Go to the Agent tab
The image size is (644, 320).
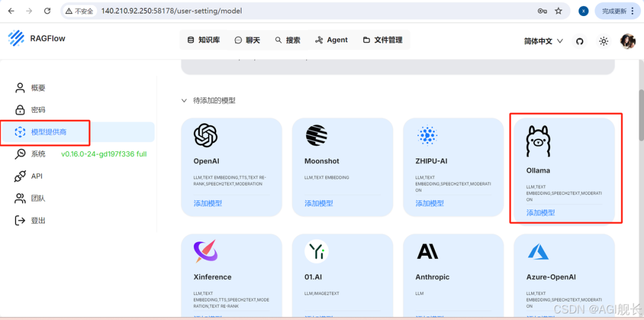[332, 40]
